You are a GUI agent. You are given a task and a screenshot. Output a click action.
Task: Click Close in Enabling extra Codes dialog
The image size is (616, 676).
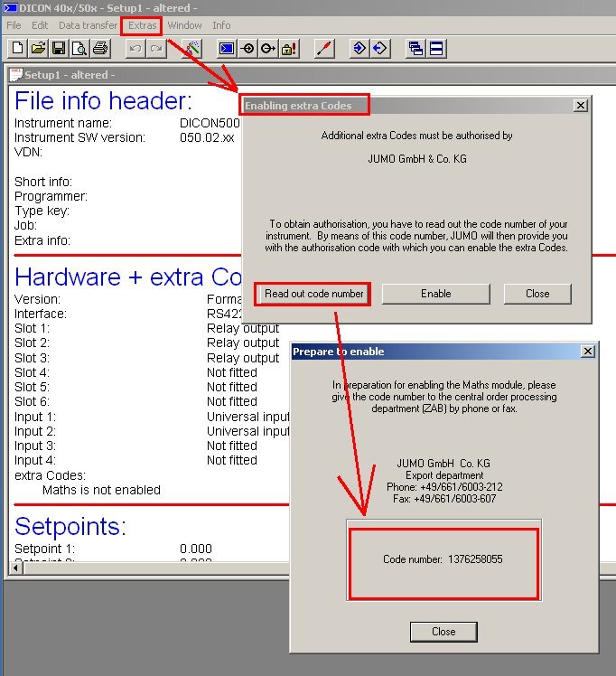tap(537, 294)
